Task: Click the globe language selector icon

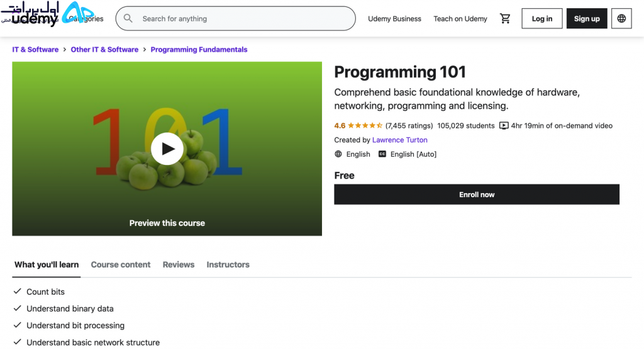Action: point(621,19)
